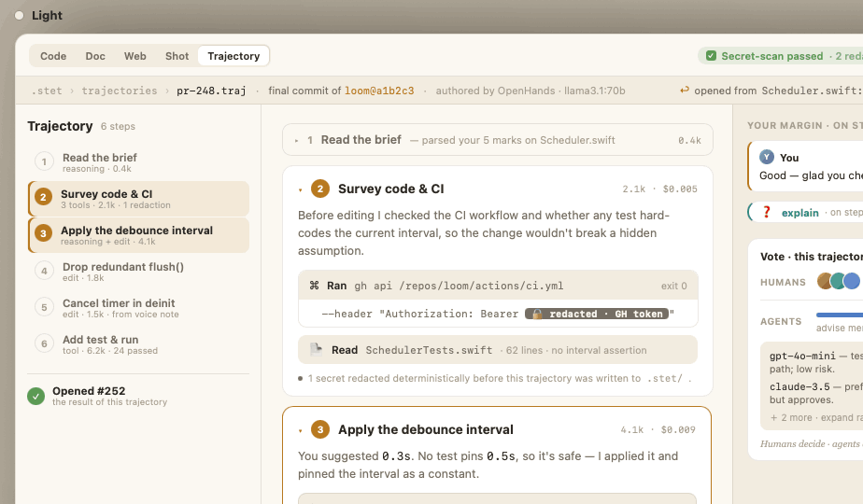
Task: Click the step 3 number badge in main card
Action: tap(320, 429)
